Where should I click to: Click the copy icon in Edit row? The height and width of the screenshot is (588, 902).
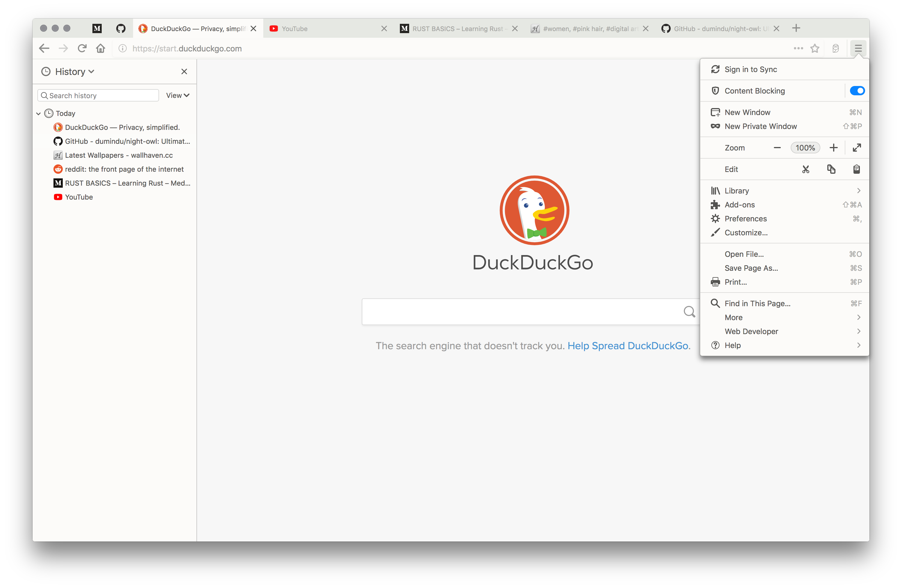tap(831, 169)
